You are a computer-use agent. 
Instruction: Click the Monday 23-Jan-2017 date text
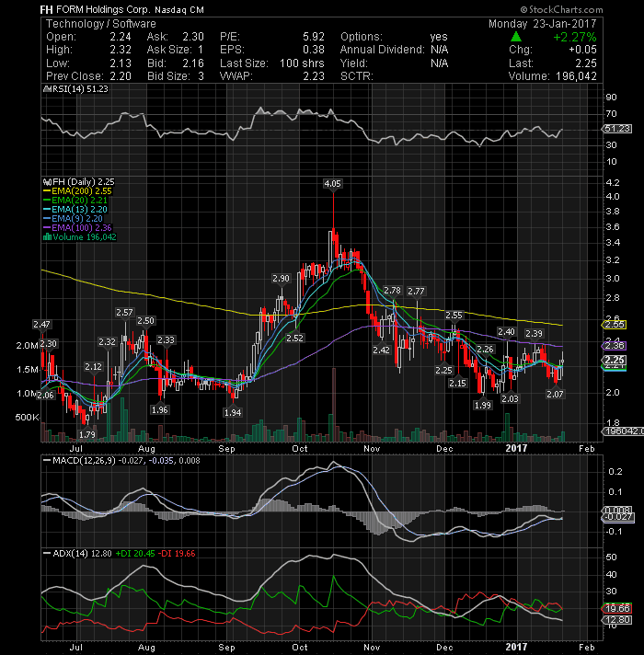[543, 23]
